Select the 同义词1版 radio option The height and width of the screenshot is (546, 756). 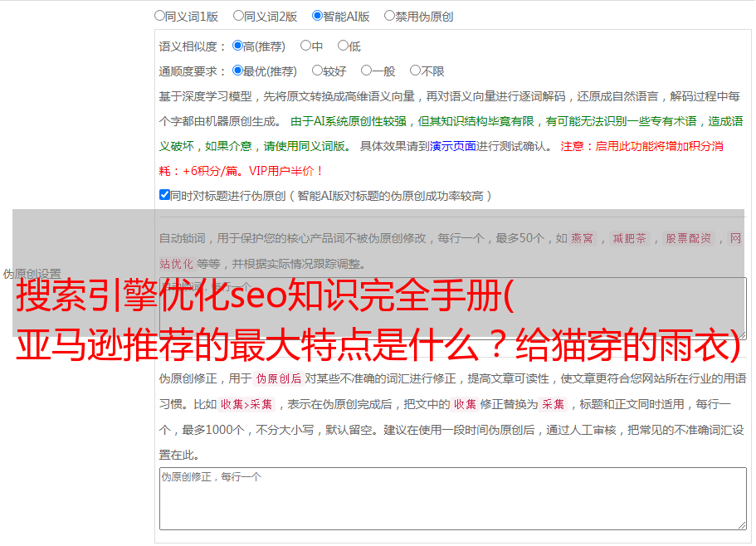click(x=159, y=16)
